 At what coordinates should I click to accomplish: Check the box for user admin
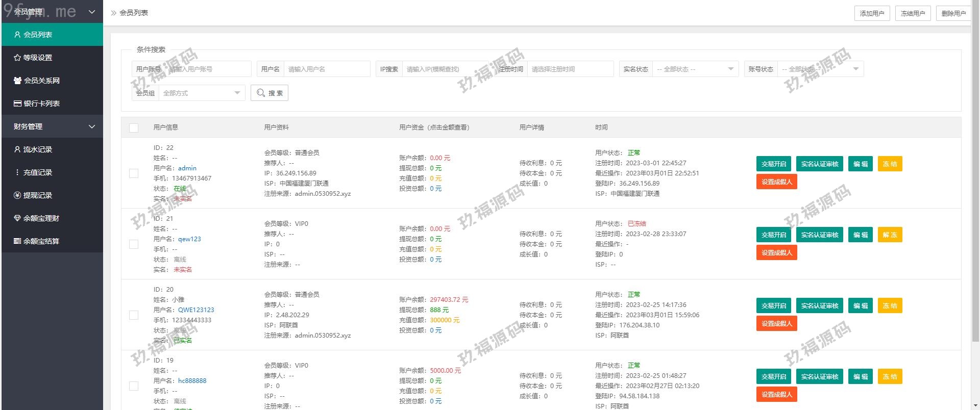134,173
